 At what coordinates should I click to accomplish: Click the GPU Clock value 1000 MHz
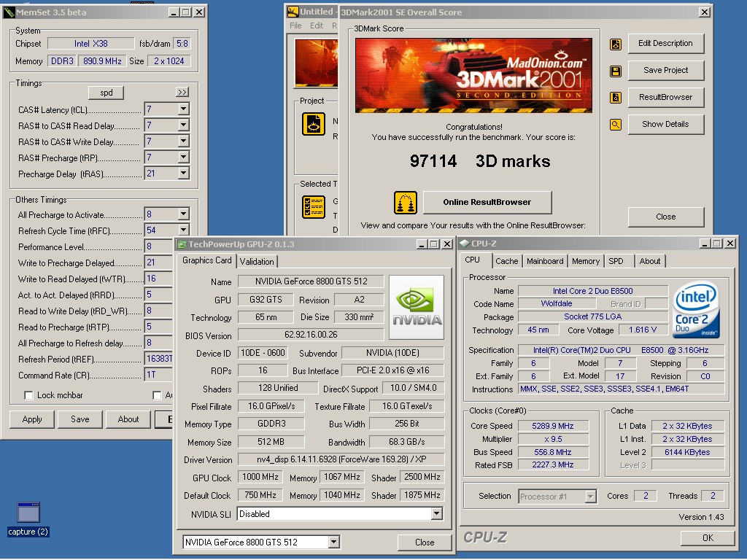[260, 477]
